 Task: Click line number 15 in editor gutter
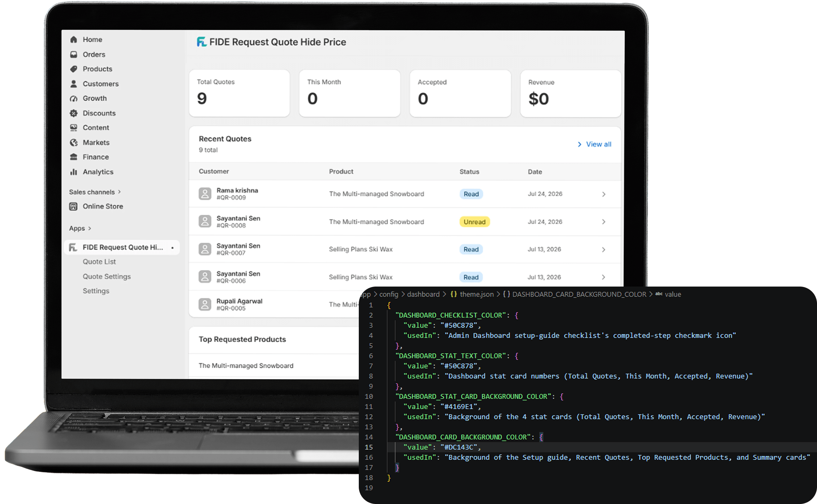point(369,447)
